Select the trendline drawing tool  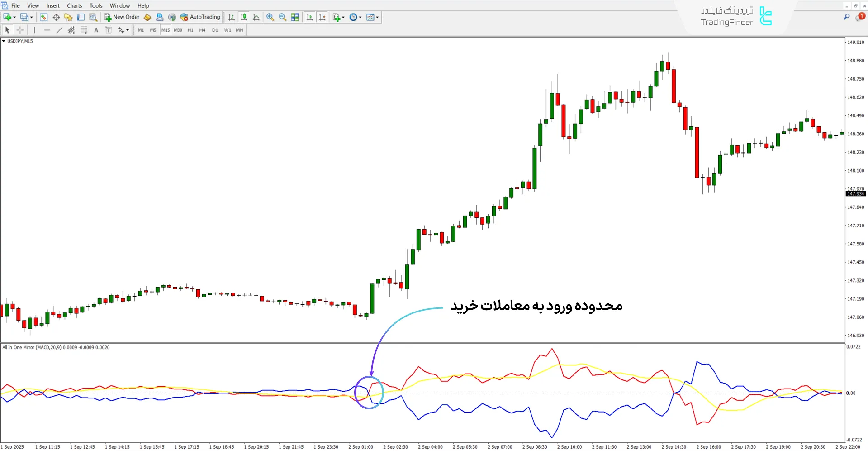tap(59, 30)
